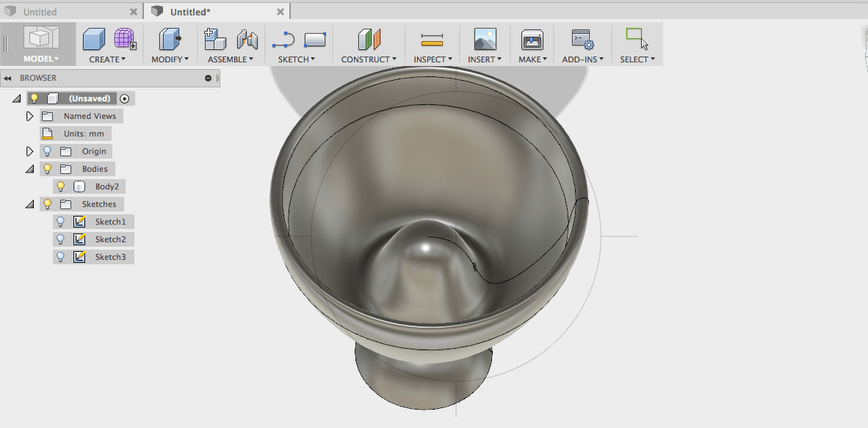The height and width of the screenshot is (428, 868).
Task: Select the Sketch3 tree item label
Action: click(x=110, y=257)
